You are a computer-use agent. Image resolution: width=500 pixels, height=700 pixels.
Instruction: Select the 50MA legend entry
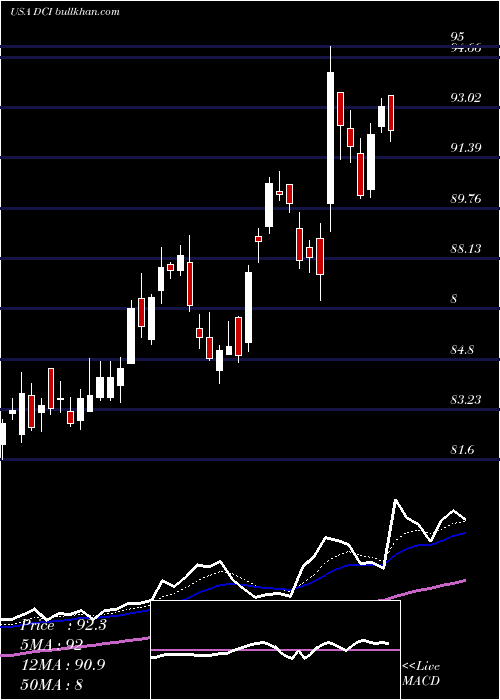52,684
